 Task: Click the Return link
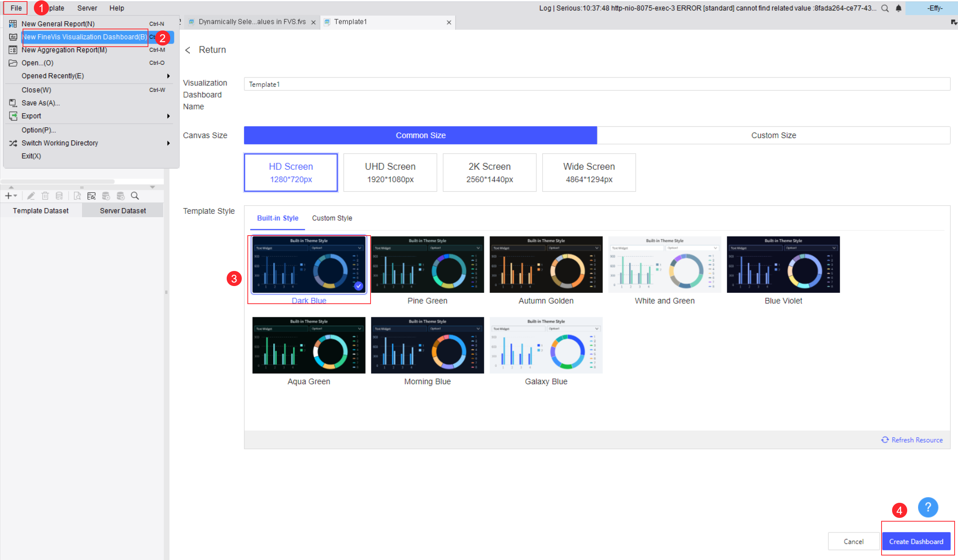pyautogui.click(x=205, y=50)
